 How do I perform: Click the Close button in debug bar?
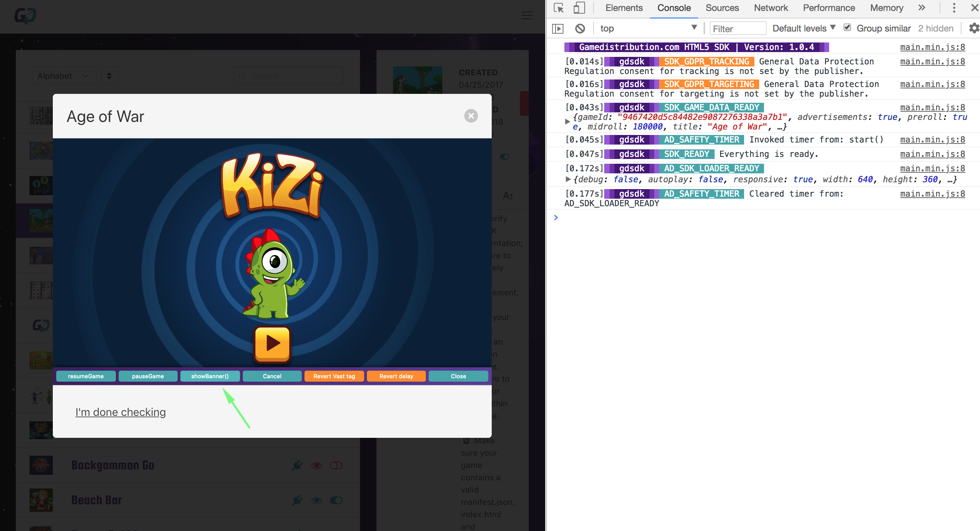pyautogui.click(x=458, y=376)
